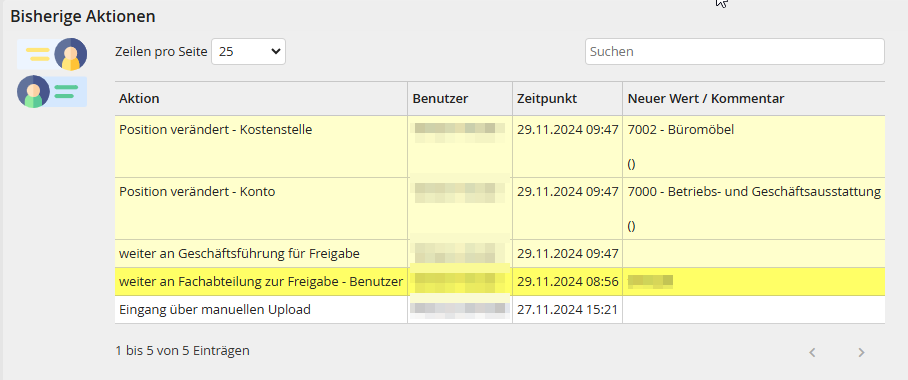
Task: Select the Position verändert - Konto row
Action: coord(500,209)
